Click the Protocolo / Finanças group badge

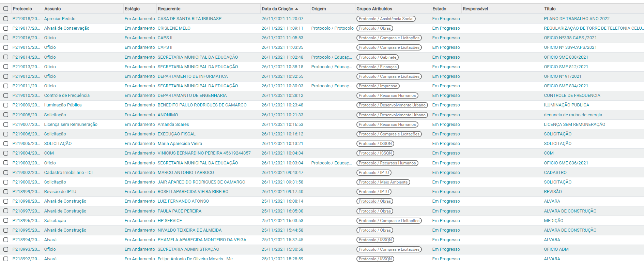tap(377, 67)
